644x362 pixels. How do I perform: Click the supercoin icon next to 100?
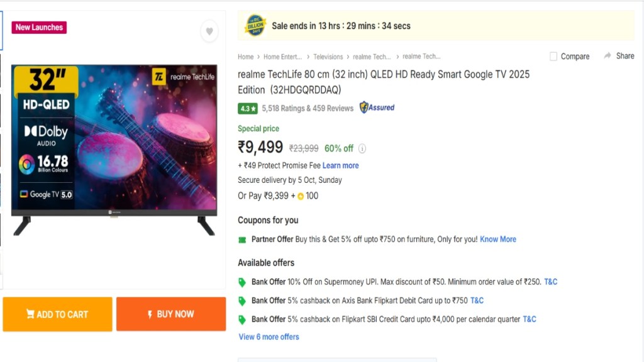pos(301,196)
